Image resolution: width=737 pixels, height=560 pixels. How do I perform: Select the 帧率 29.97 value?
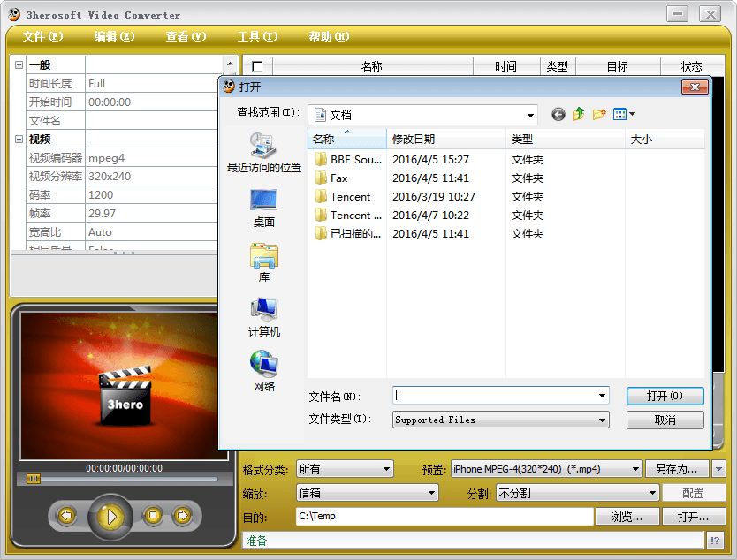(150, 213)
